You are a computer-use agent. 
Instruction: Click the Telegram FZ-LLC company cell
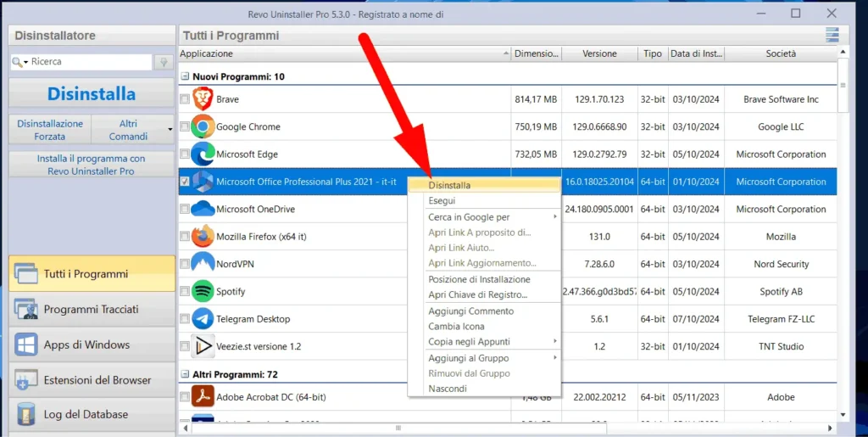click(x=781, y=319)
